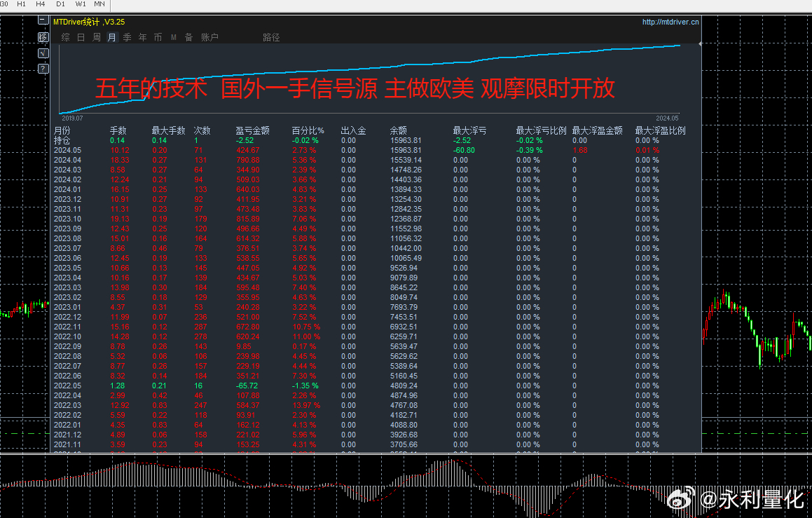Image resolution: width=812 pixels, height=518 pixels.
Task: Click the 2019.07 chart start date label
Action: 72,118
